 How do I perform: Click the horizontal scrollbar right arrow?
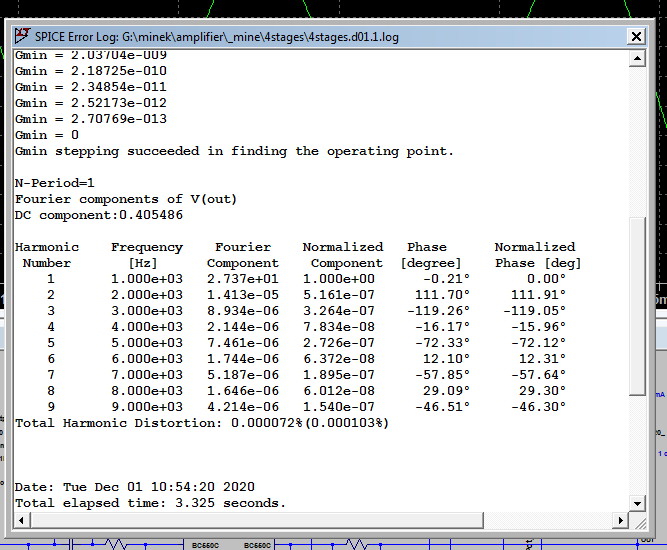(621, 520)
